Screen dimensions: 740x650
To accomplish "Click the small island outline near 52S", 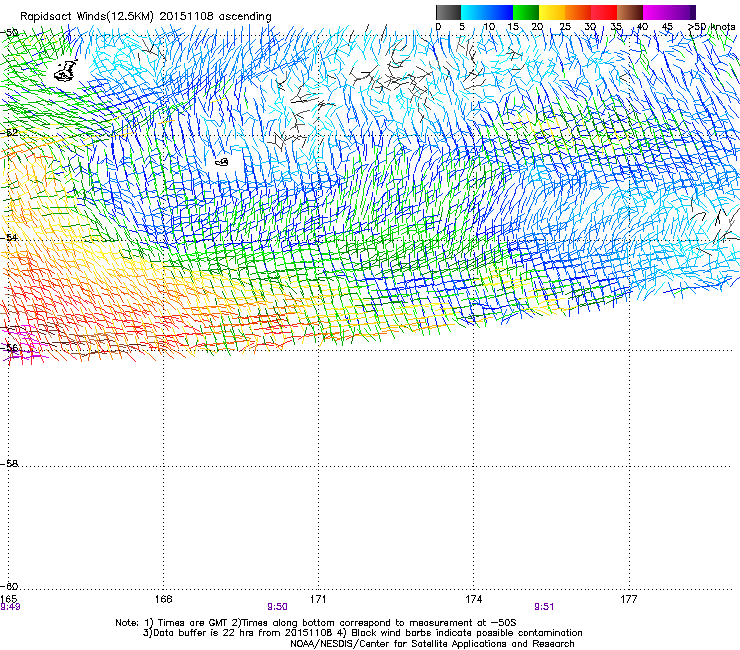I will click(x=222, y=162).
